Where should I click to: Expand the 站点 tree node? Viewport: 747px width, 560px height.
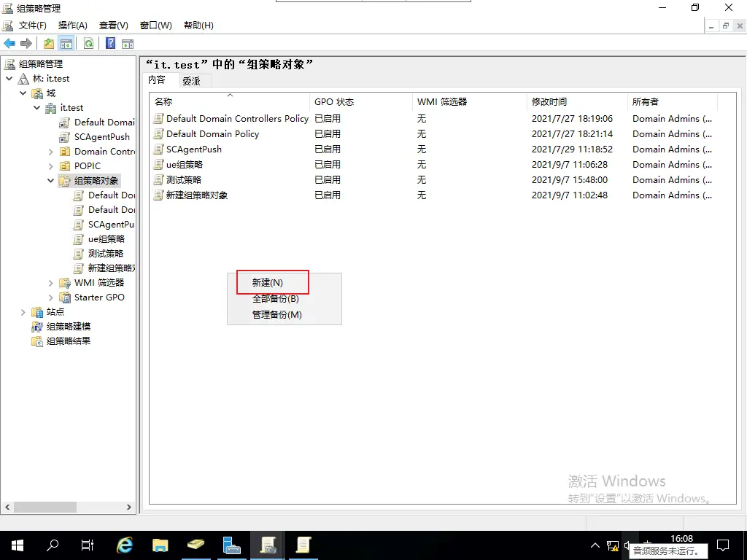23,311
